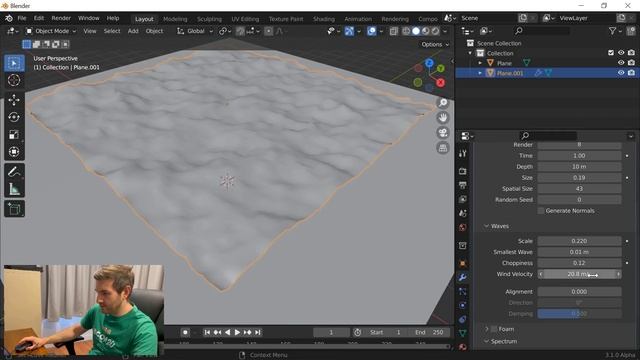Image resolution: width=640 pixels, height=360 pixels.
Task: Open the Window menu
Action: [x=89, y=18]
